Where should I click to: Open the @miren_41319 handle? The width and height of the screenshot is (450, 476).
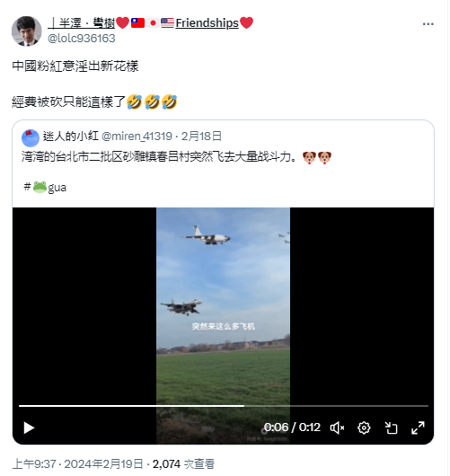[x=137, y=136]
